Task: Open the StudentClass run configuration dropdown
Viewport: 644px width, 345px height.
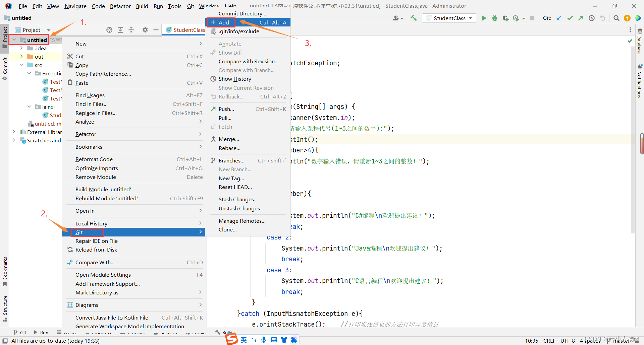Action: click(449, 18)
